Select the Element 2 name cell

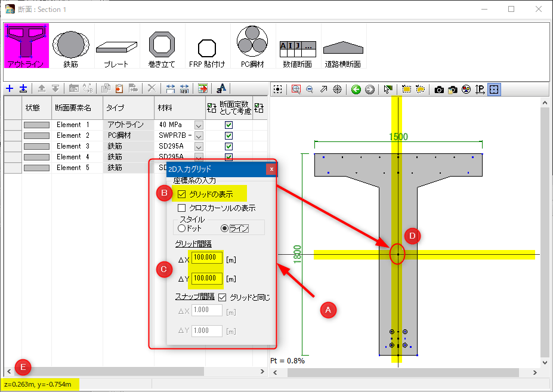coord(77,135)
